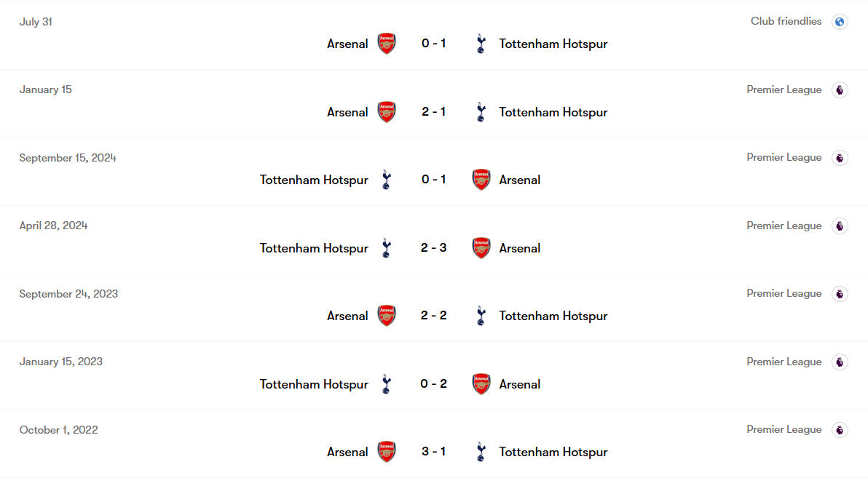
Task: Click Tottenham crest in September 15, 2024 match
Action: (x=387, y=180)
